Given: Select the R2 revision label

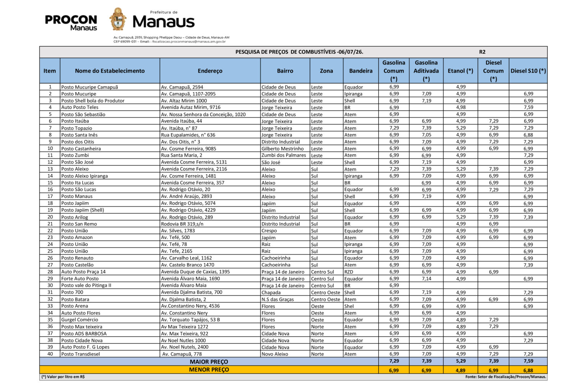Looking at the screenshot, I should click(x=482, y=52).
